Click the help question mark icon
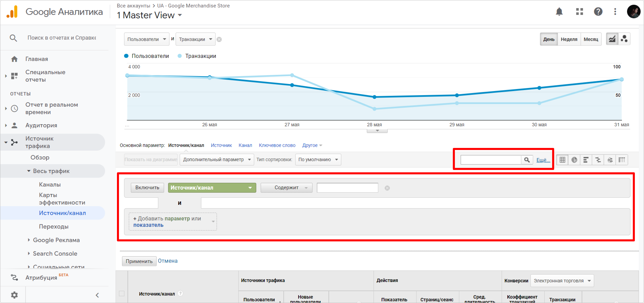 coord(598,12)
